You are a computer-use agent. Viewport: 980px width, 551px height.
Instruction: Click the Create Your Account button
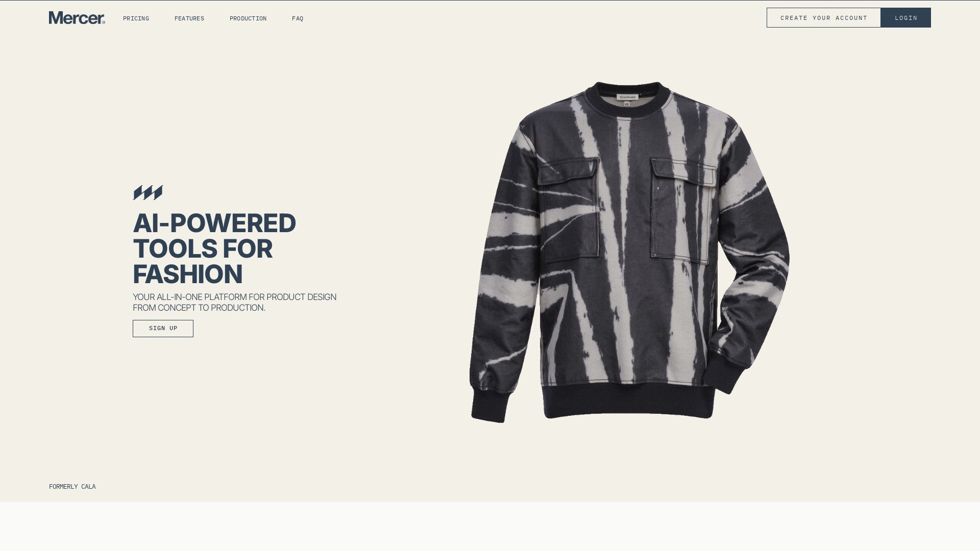click(x=824, y=18)
